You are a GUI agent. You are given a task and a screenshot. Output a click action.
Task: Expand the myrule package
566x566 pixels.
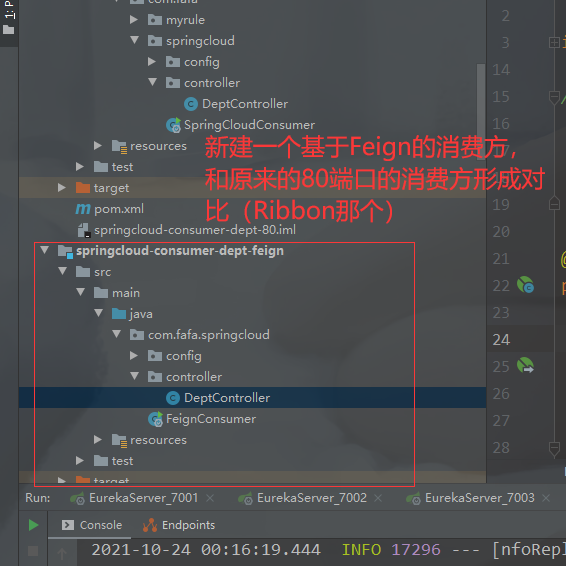(x=134, y=19)
